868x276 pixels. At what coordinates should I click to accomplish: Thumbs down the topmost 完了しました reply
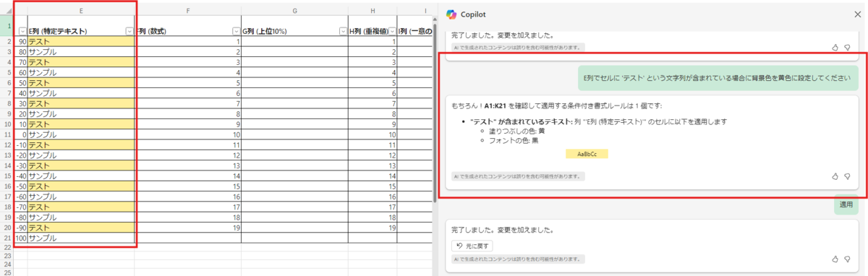848,47
